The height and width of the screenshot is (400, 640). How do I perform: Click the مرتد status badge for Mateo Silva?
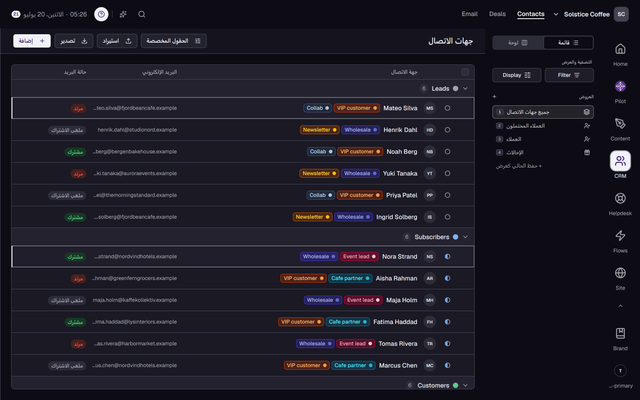(78, 108)
